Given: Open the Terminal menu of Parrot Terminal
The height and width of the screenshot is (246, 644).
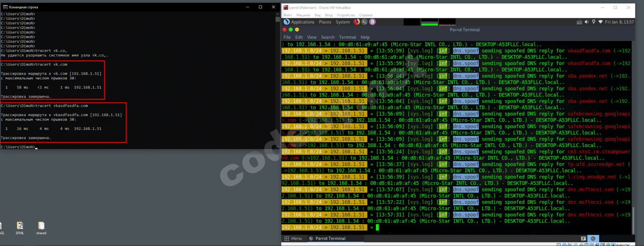Looking at the screenshot, I should tap(347, 37).
